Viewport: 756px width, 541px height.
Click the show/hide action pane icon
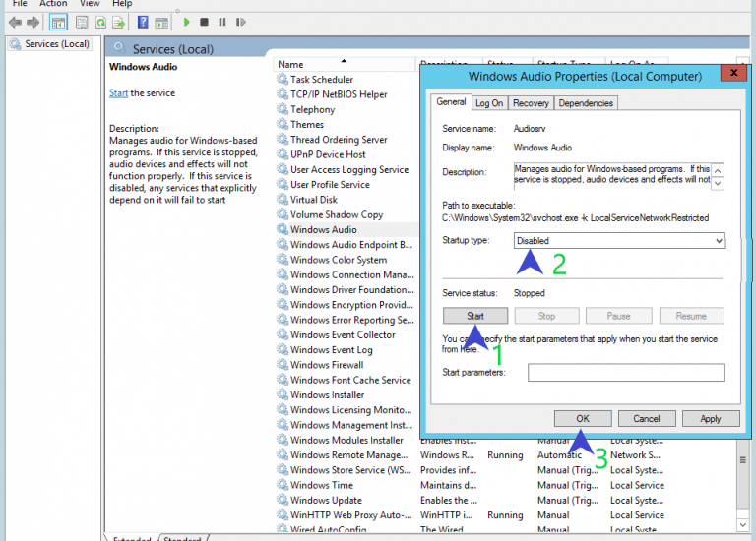tap(161, 23)
